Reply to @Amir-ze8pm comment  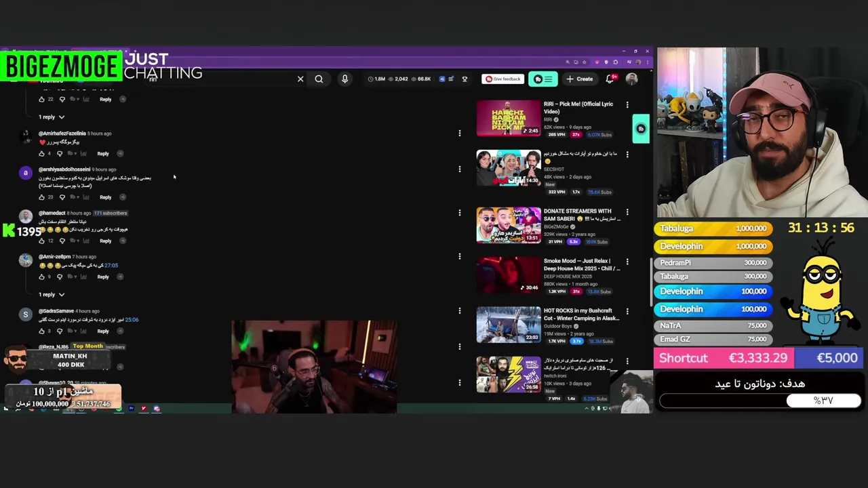[x=103, y=277]
